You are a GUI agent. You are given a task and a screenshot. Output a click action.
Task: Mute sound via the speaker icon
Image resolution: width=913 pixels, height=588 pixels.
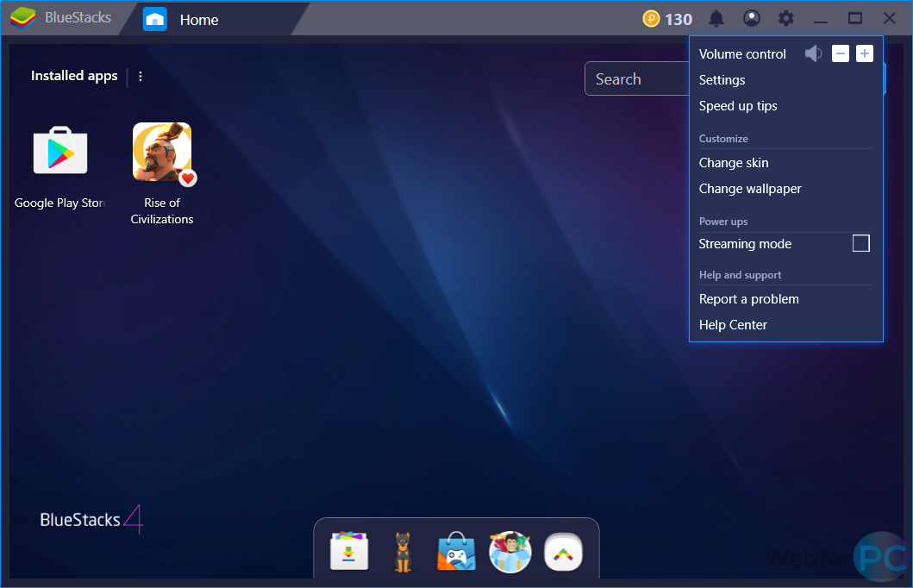coord(814,53)
